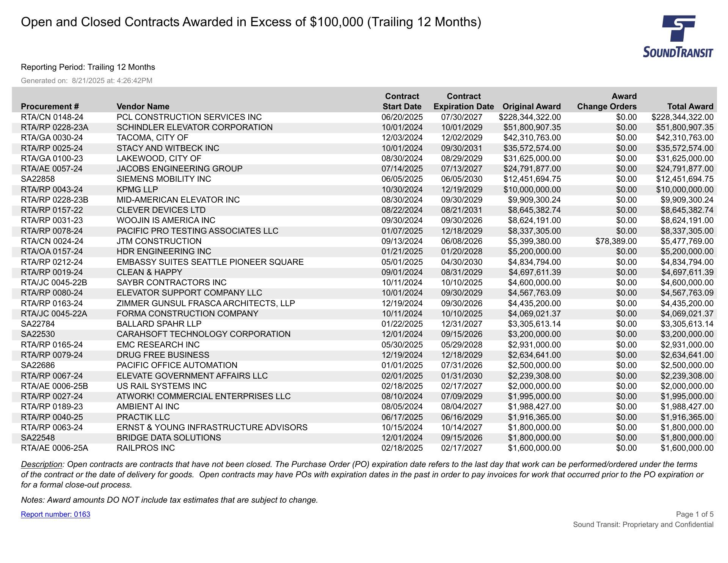This screenshot has width=728, height=563.
Task: Click the Contract Expiration Date header
Action: [x=463, y=102]
